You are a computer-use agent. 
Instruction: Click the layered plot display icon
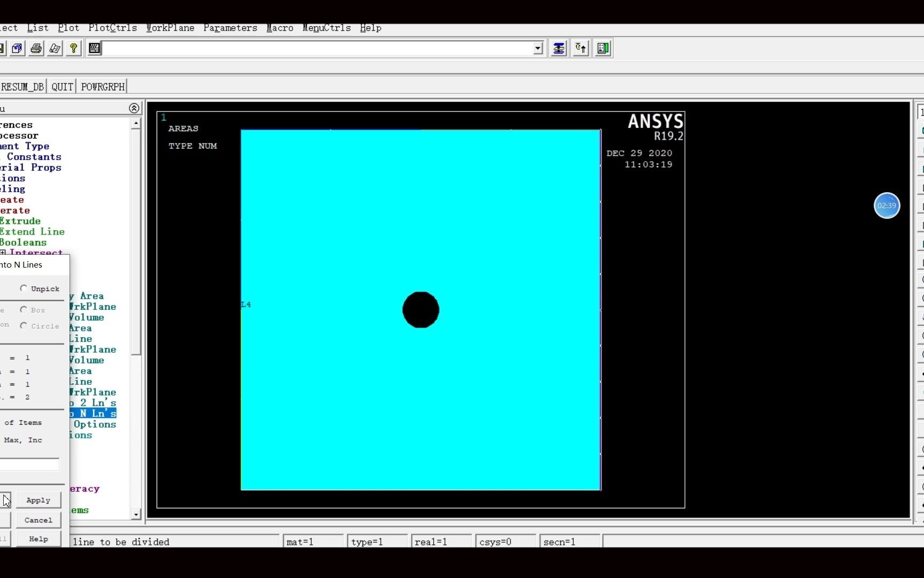pyautogui.click(x=558, y=48)
